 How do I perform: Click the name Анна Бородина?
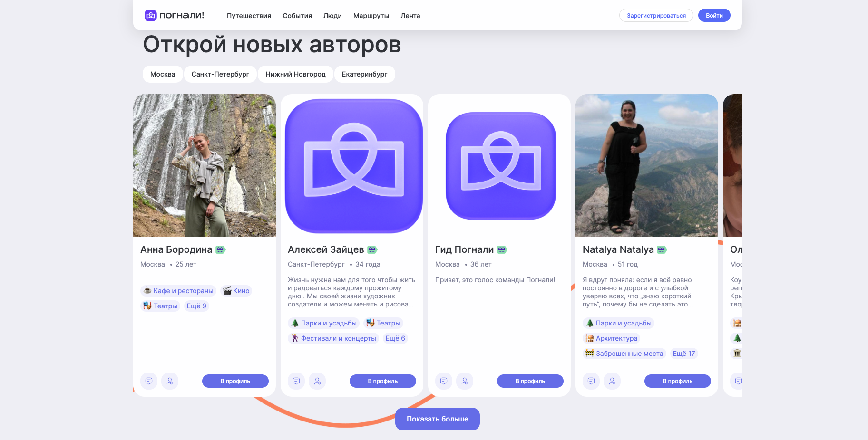[x=176, y=249]
